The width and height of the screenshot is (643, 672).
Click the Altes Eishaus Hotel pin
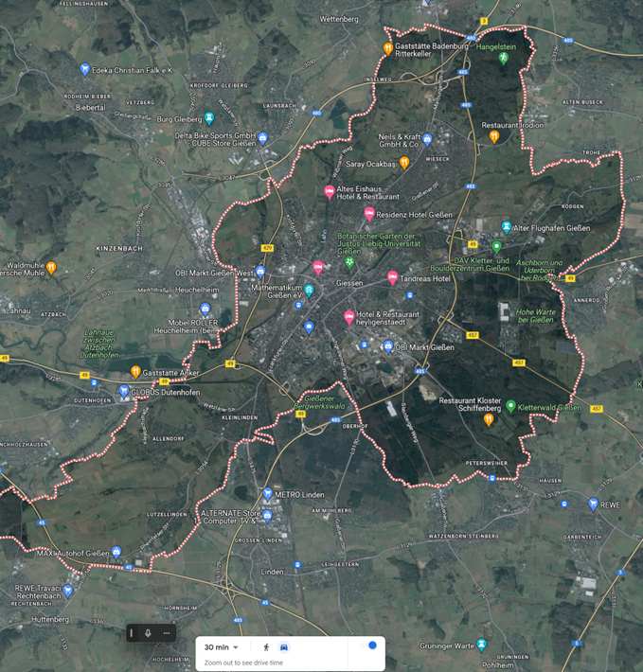pyautogui.click(x=329, y=193)
